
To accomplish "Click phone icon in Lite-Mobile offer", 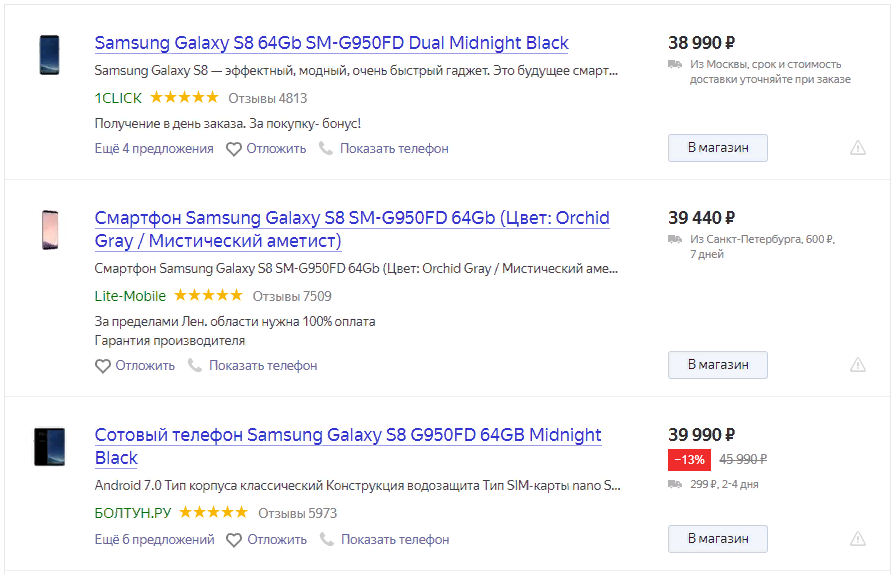I will coord(195,366).
